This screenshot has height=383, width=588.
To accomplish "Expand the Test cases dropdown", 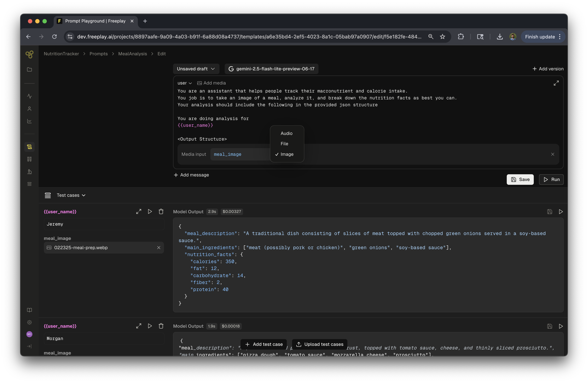I will (x=71, y=195).
